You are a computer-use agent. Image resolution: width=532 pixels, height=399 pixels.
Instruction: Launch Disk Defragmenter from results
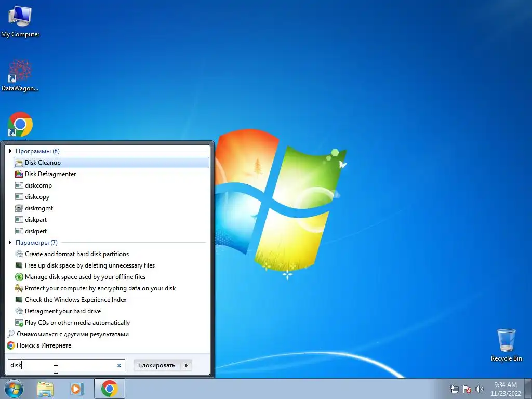[111, 174]
